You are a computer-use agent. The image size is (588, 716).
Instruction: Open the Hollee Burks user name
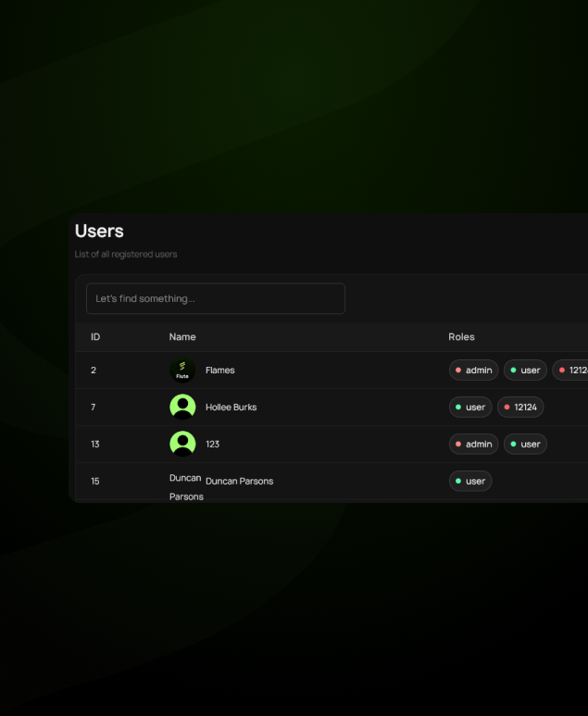pyautogui.click(x=231, y=408)
